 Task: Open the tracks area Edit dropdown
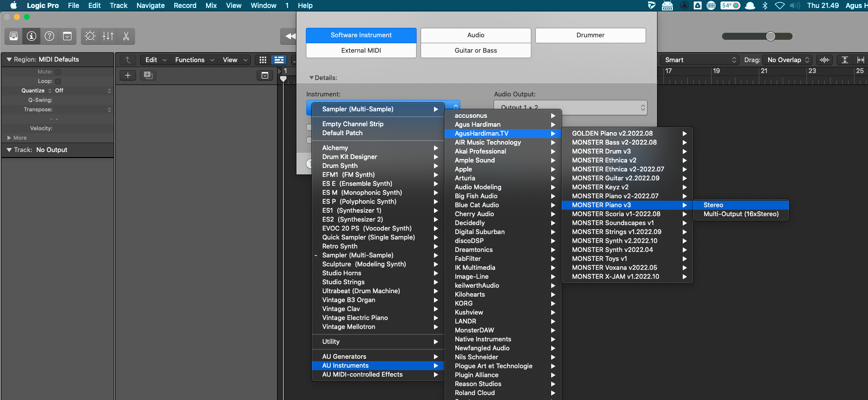[x=155, y=60]
